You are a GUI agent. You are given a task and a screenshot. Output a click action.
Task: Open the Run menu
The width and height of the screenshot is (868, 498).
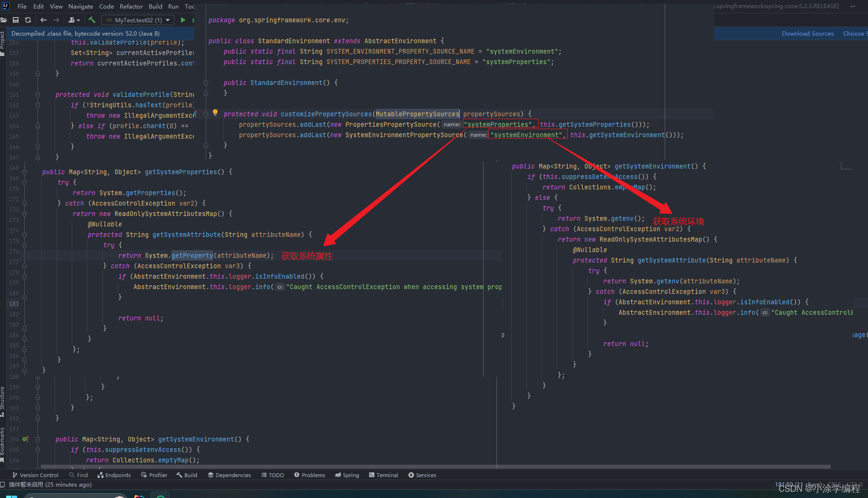point(173,6)
